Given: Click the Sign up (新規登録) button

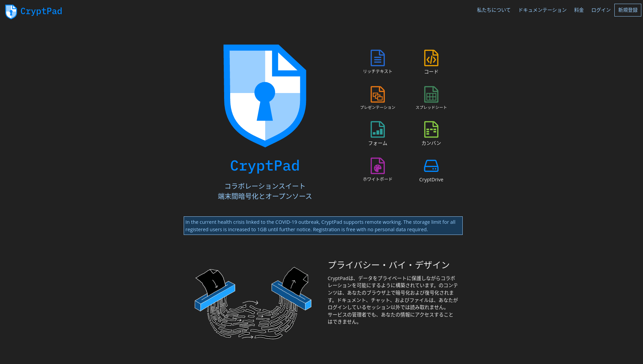Looking at the screenshot, I should point(627,10).
